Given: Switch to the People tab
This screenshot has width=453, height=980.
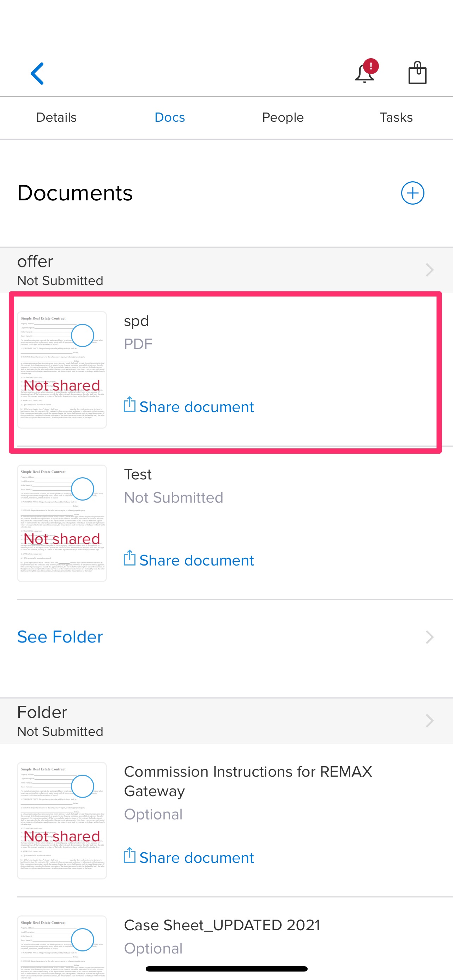Looking at the screenshot, I should 283,117.
